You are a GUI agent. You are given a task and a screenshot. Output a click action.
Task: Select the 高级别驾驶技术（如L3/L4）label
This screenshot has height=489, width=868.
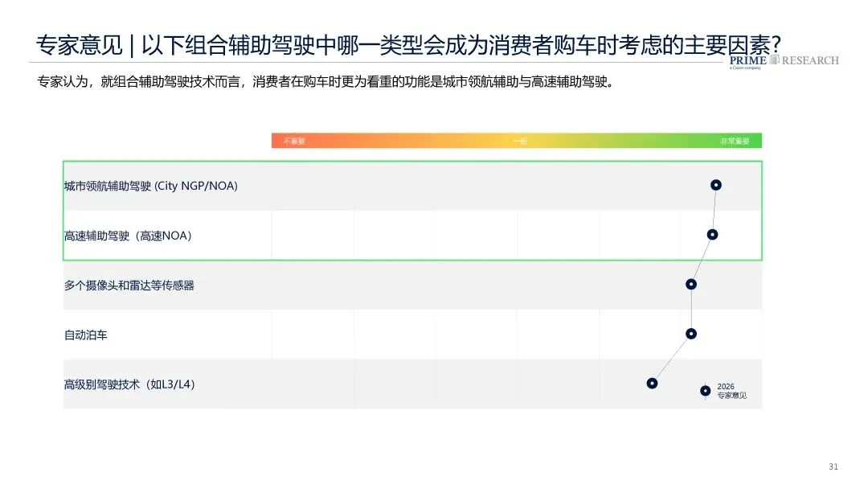pyautogui.click(x=130, y=384)
